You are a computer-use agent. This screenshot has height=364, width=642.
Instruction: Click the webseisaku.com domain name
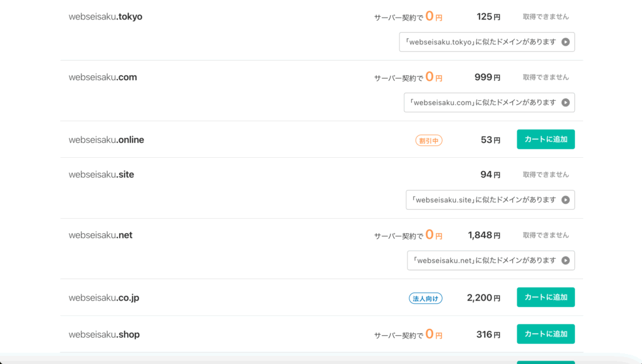click(103, 77)
